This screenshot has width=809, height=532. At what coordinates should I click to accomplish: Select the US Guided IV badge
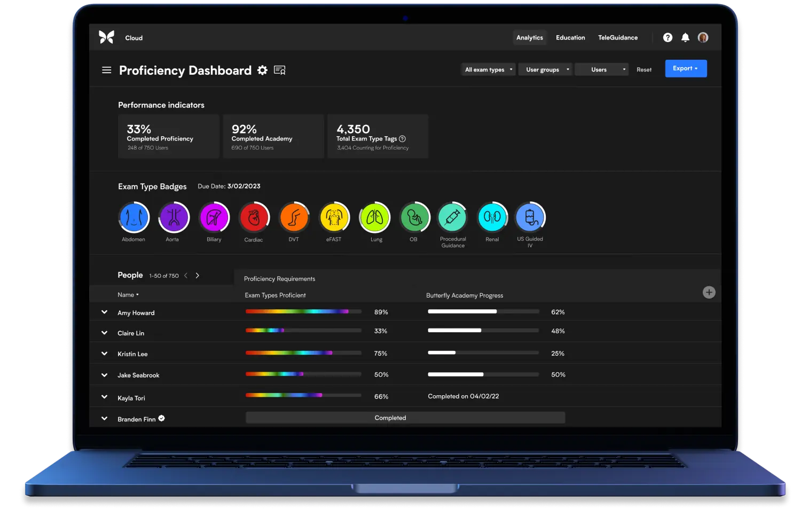[530, 217]
